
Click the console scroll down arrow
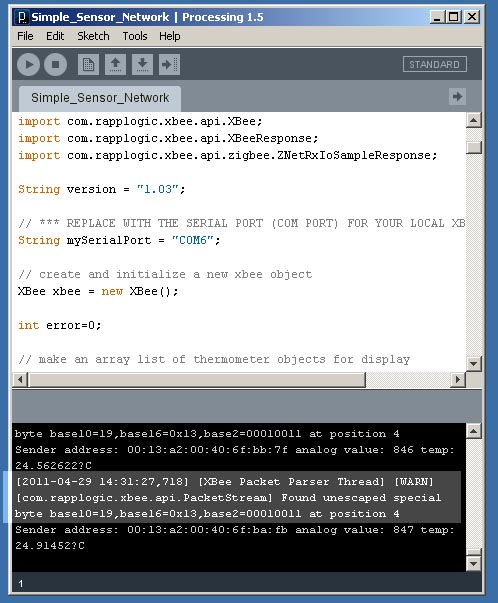[474, 564]
